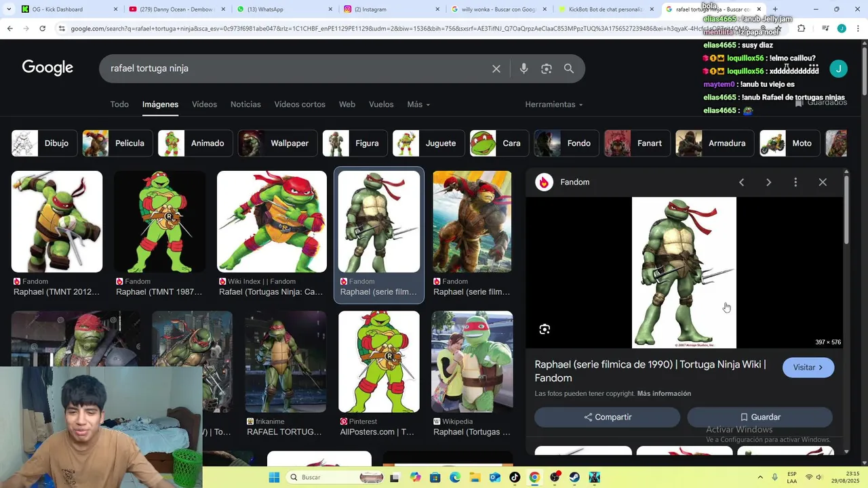This screenshot has height=488, width=868.
Task: Switch to the Todo results tab
Action: point(119,104)
